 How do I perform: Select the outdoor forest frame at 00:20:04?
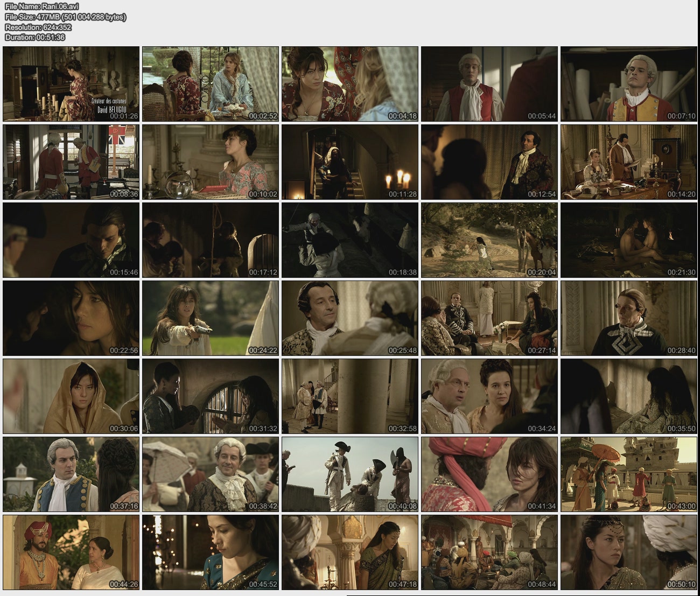point(489,240)
